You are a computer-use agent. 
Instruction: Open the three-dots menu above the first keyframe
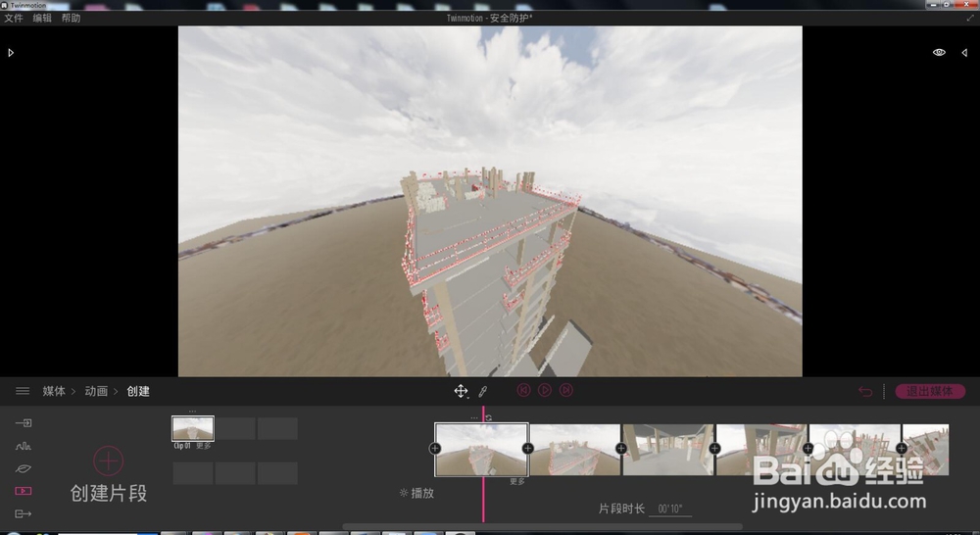pos(474,418)
